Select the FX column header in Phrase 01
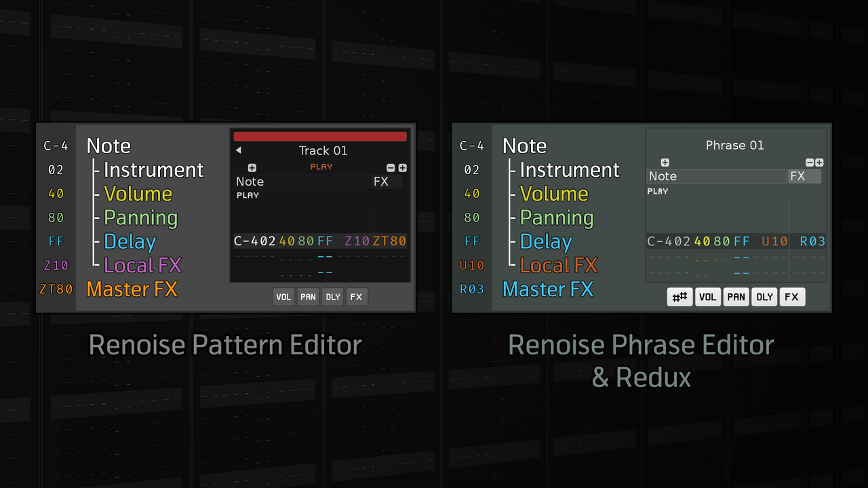Screen dimensions: 868x488 (x=804, y=176)
